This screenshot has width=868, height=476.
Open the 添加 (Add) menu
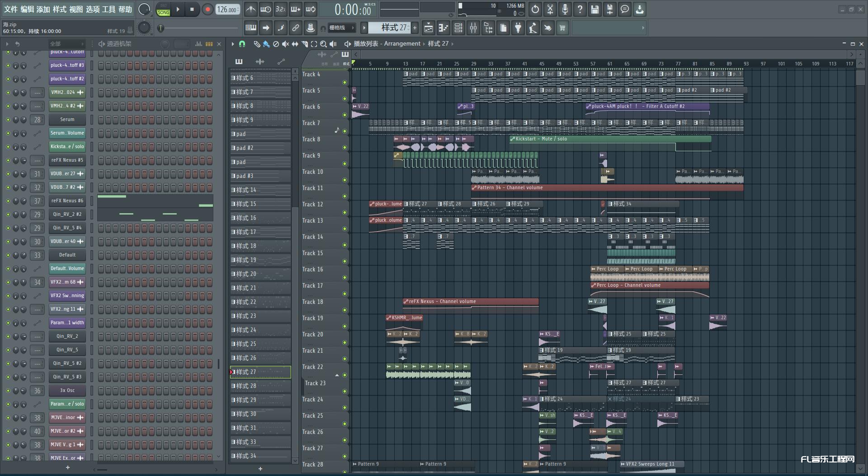click(x=43, y=9)
